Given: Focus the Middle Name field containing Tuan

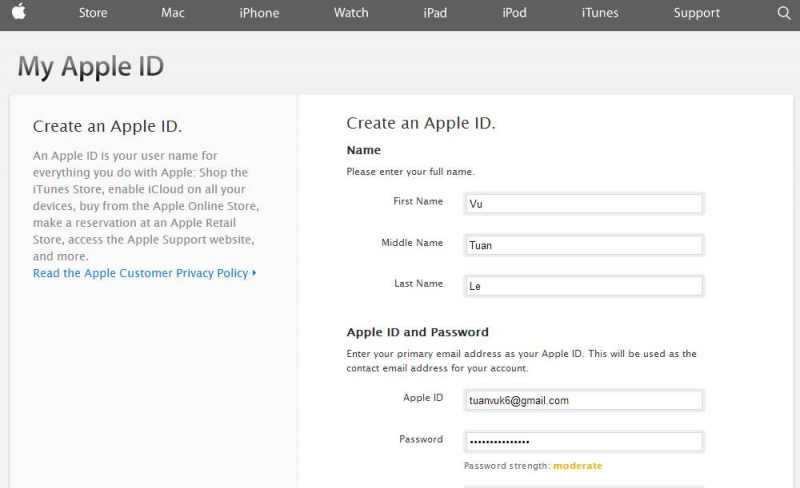Looking at the screenshot, I should tap(584, 245).
